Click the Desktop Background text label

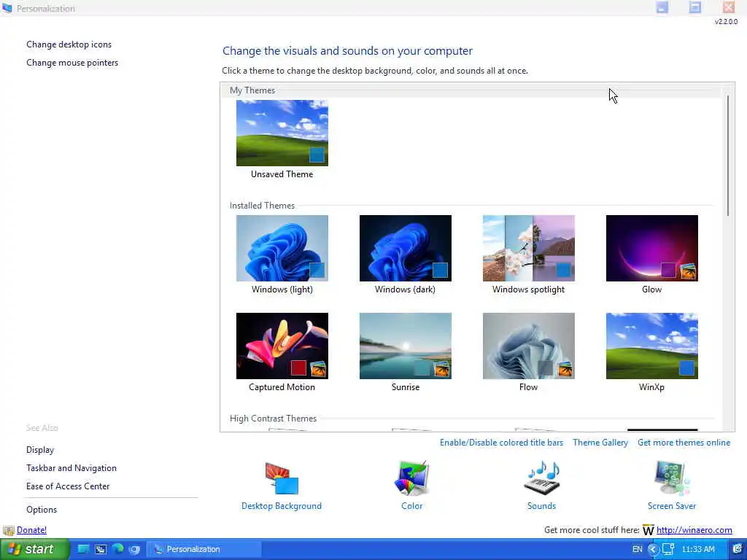coord(282,506)
